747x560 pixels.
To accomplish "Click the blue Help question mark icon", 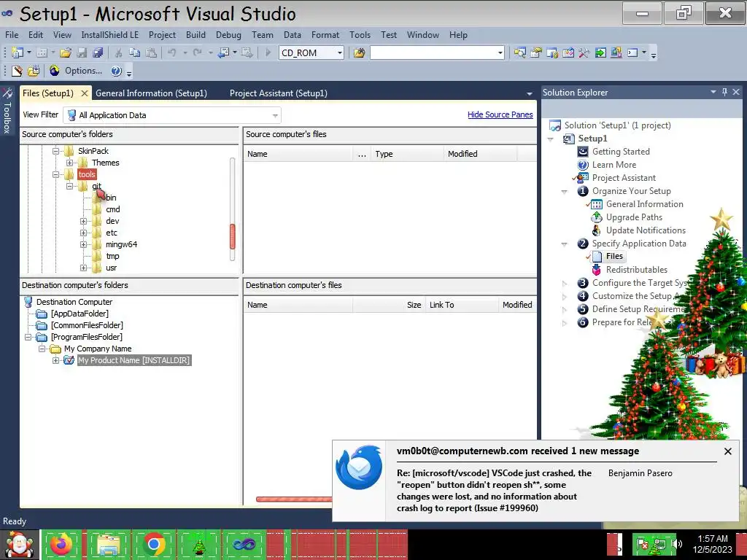I will click(116, 71).
